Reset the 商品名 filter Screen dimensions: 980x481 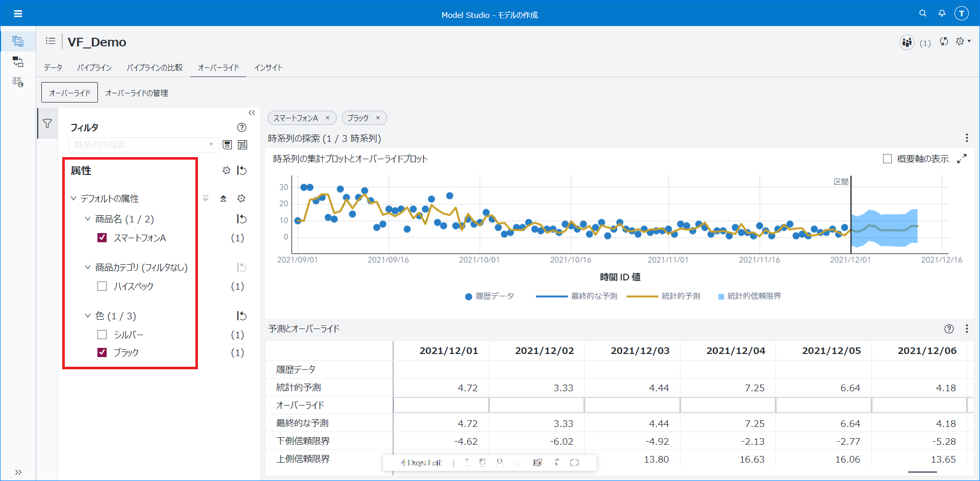pyautogui.click(x=242, y=219)
